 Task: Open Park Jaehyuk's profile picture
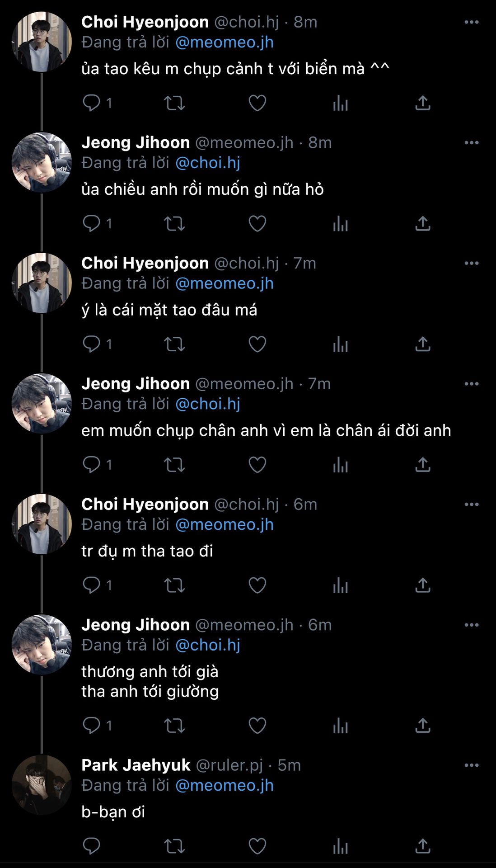point(42,785)
